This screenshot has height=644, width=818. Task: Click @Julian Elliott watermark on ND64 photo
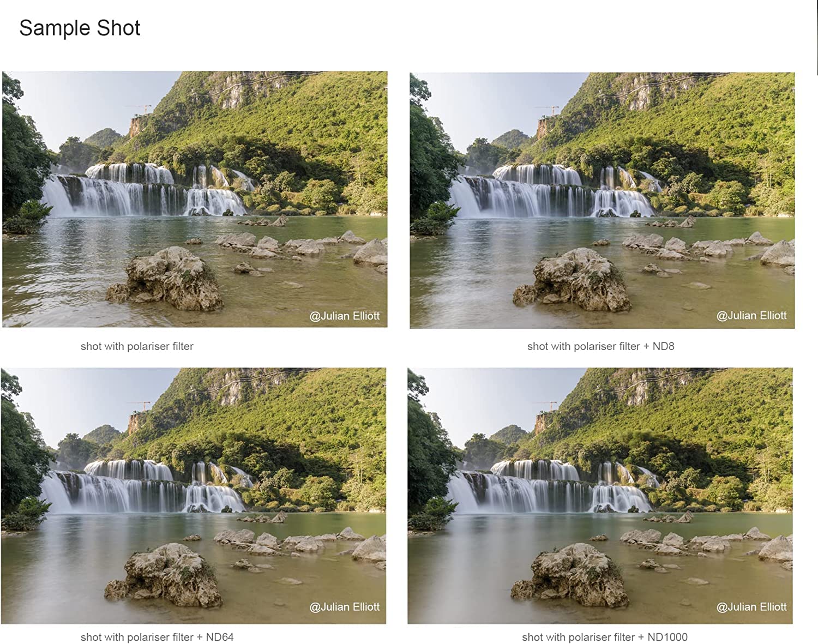pos(345,606)
